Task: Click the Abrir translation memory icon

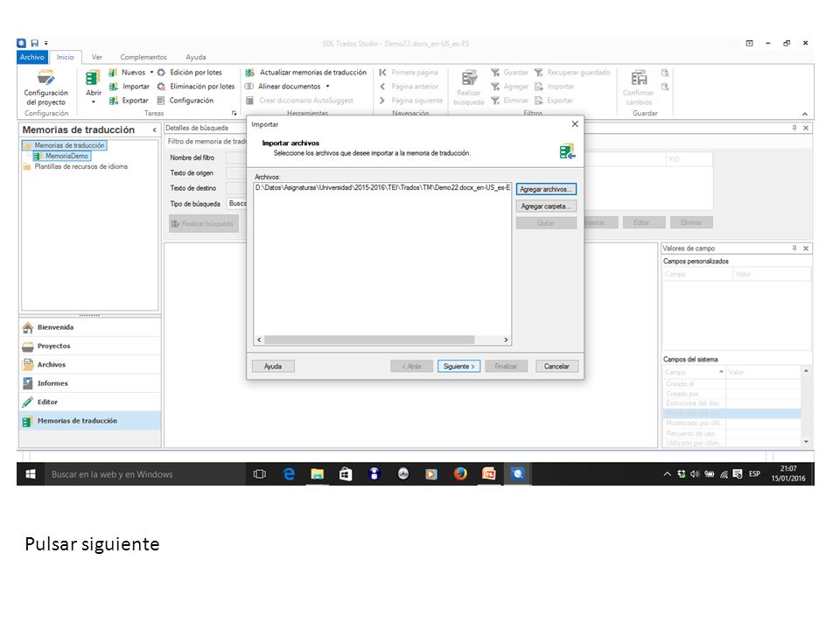Action: (x=93, y=78)
